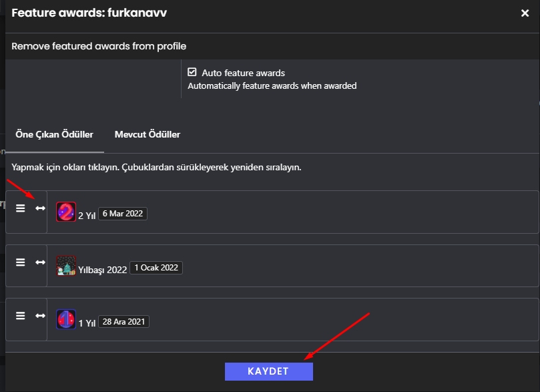The width and height of the screenshot is (540, 392).
Task: Click the 2 Yıl award name
Action: [87, 216]
